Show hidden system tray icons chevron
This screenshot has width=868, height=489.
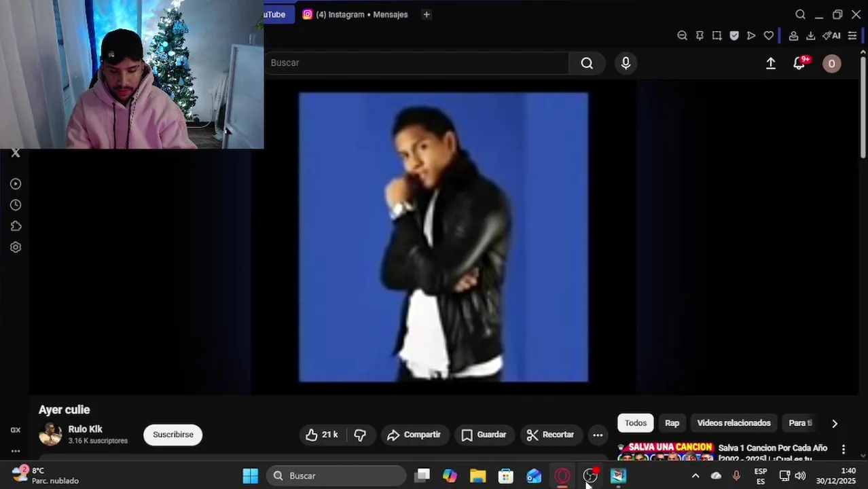pos(695,476)
